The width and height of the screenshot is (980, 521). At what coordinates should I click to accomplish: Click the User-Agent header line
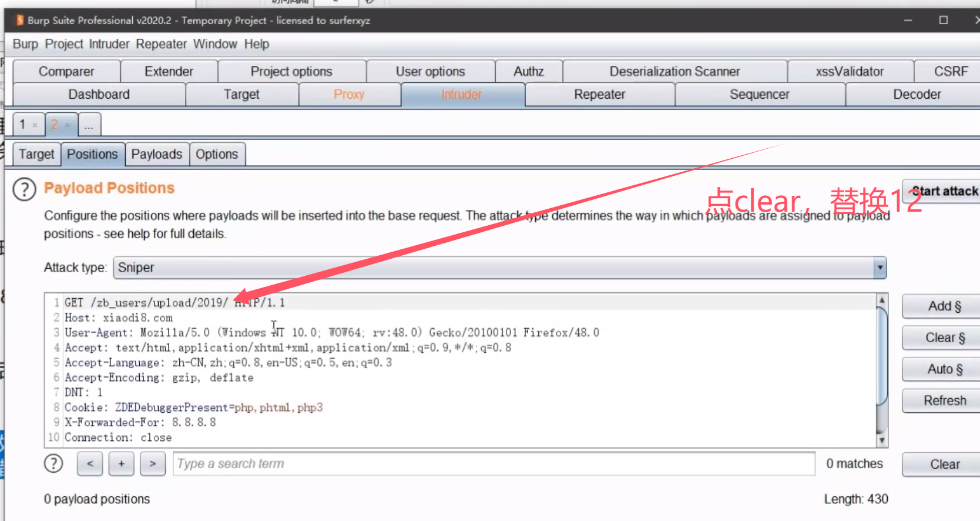click(x=332, y=333)
